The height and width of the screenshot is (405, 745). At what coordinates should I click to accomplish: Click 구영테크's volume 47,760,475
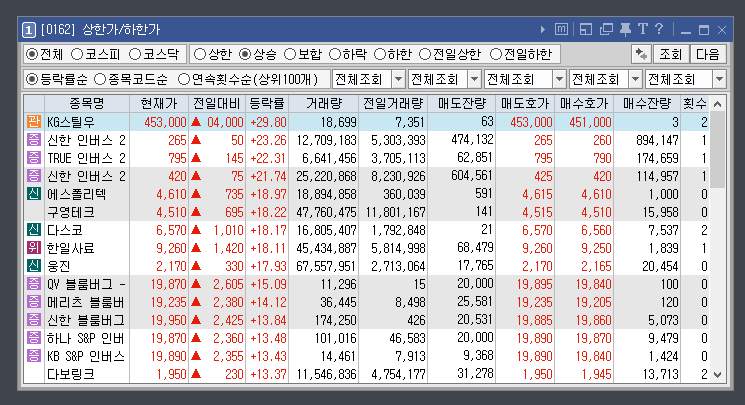326,212
